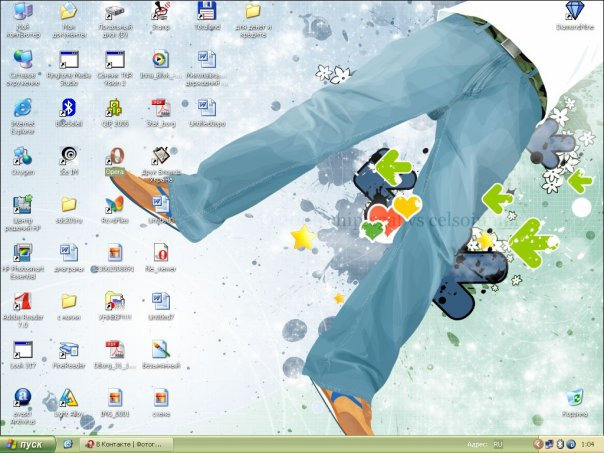Click the Адрес toolbar label
This screenshot has width=604, height=453.
pyautogui.click(x=477, y=444)
